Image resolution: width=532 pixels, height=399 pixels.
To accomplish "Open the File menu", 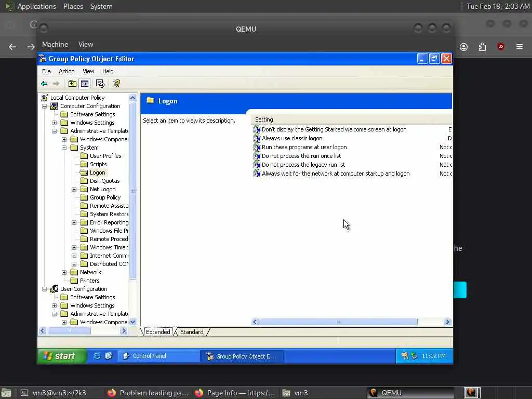I will 46,71.
